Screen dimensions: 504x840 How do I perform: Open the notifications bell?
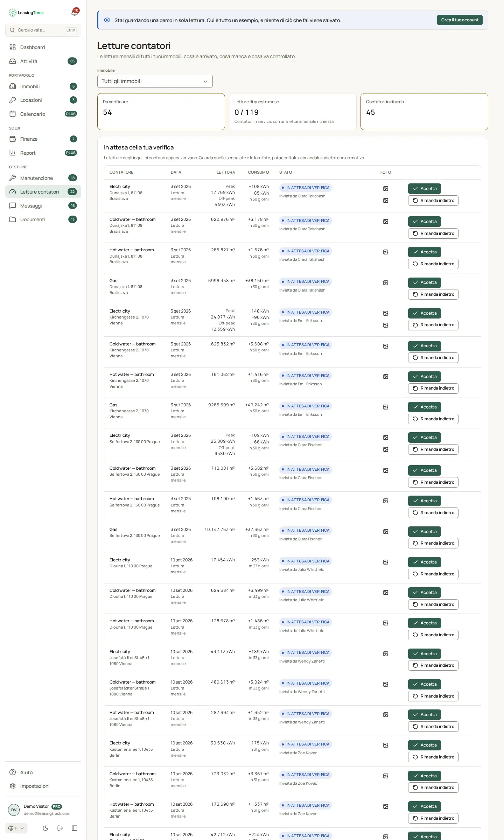click(x=75, y=13)
